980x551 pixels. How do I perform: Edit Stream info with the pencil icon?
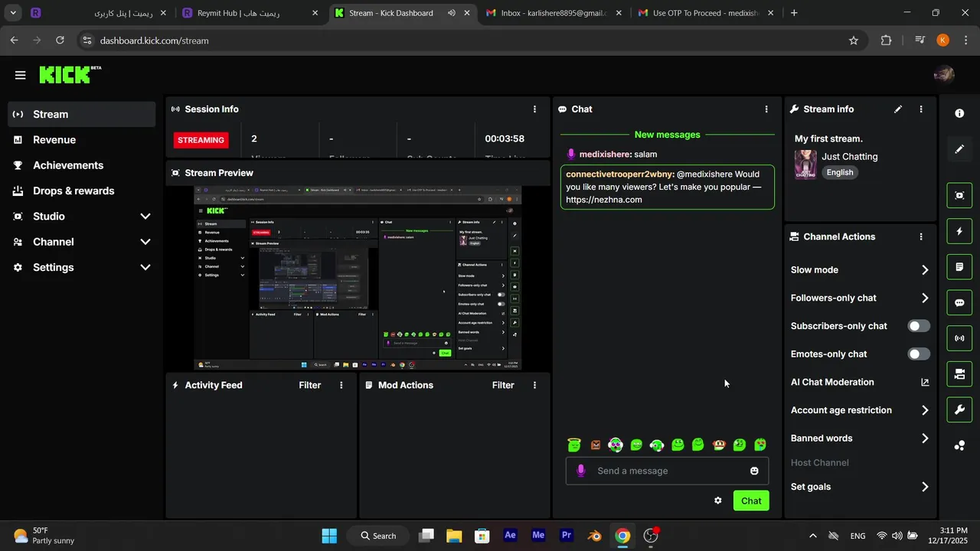coord(898,109)
